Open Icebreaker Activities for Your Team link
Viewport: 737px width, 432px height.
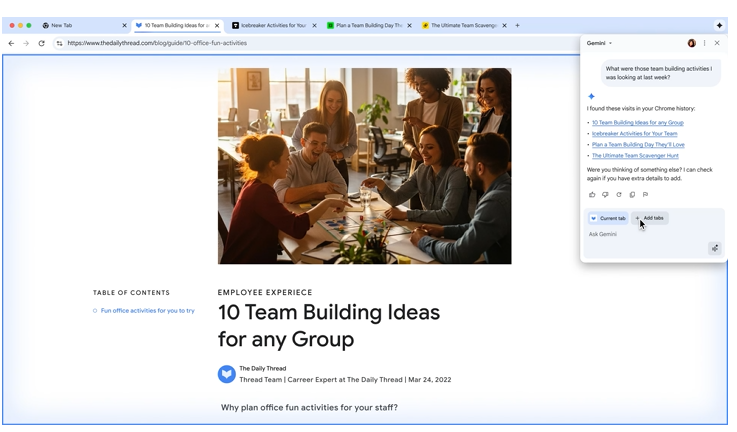(x=634, y=134)
